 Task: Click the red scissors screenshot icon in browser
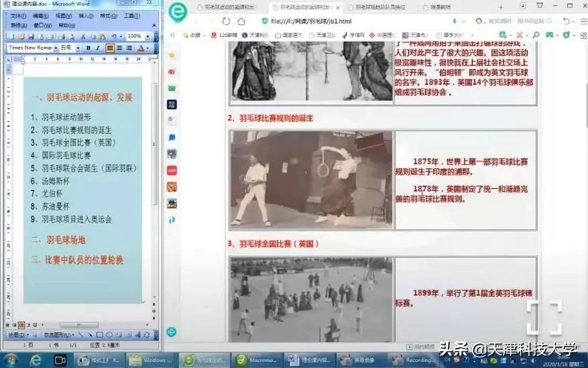click(x=520, y=35)
